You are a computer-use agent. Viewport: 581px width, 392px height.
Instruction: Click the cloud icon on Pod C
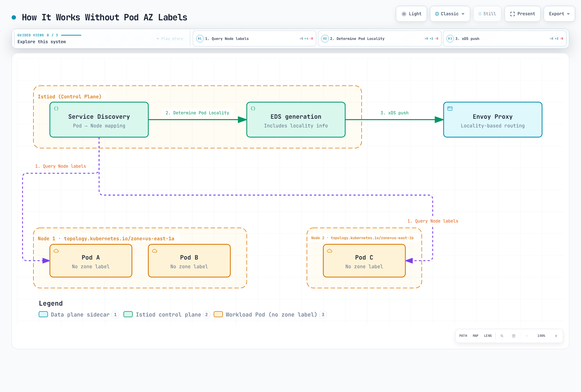click(x=330, y=251)
